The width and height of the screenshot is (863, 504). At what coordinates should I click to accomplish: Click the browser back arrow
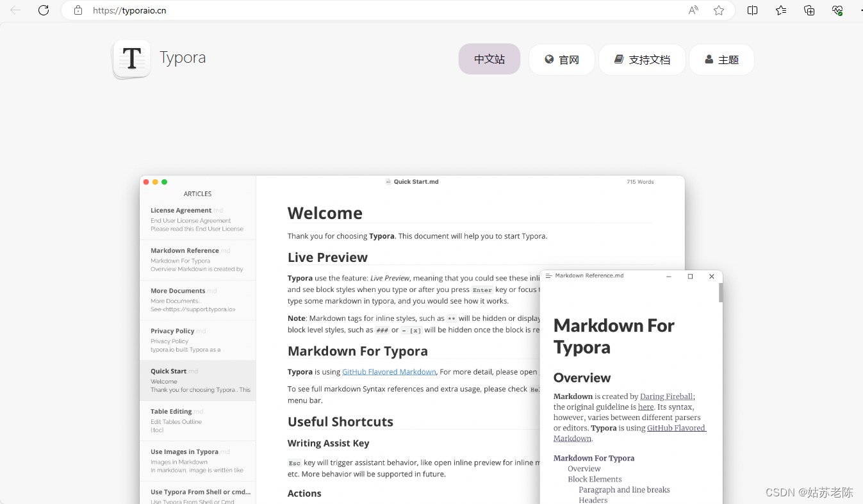click(15, 10)
